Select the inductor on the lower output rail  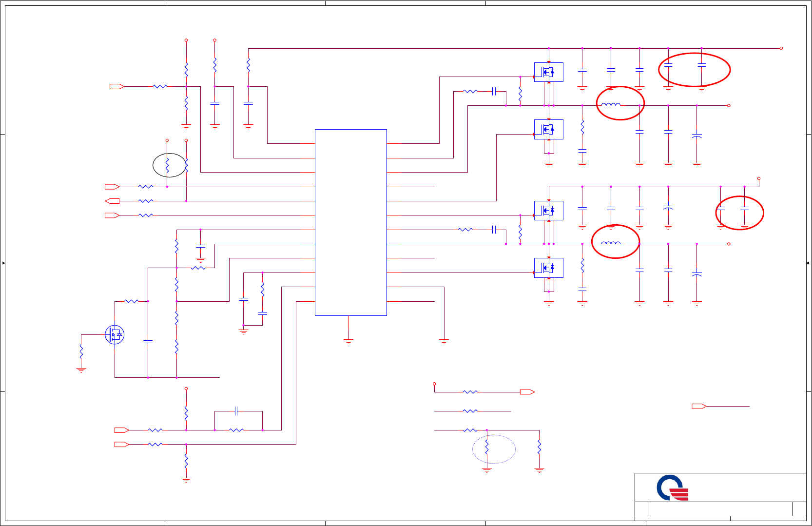click(611, 243)
